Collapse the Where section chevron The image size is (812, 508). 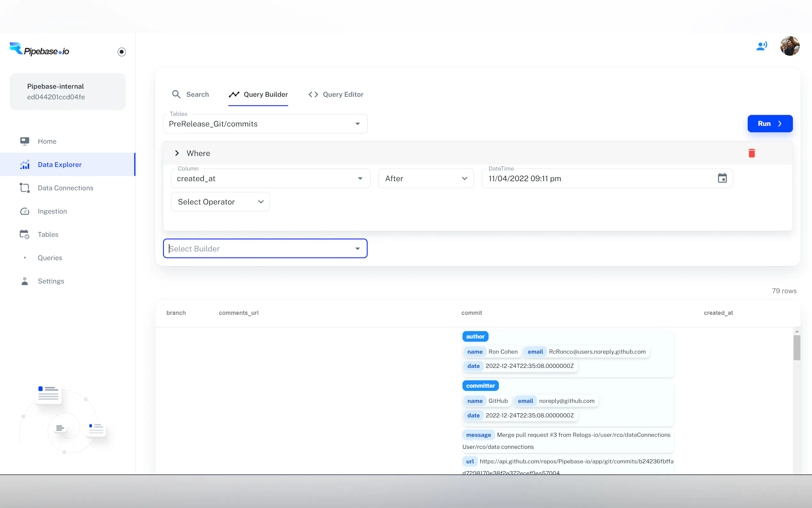[177, 153]
